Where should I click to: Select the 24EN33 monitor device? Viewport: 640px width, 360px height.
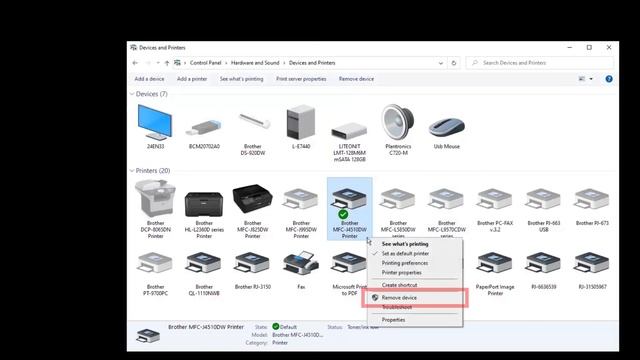click(155, 127)
